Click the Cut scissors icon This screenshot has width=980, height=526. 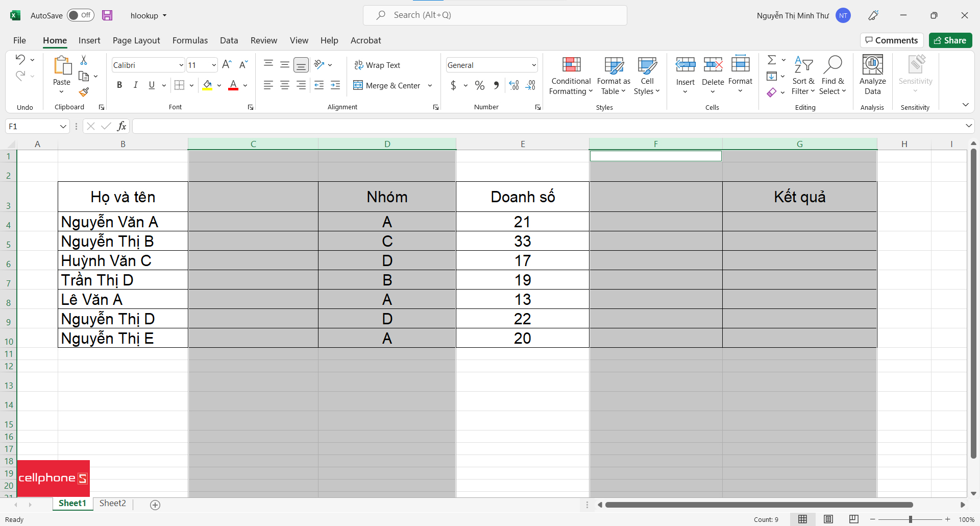[84, 60]
